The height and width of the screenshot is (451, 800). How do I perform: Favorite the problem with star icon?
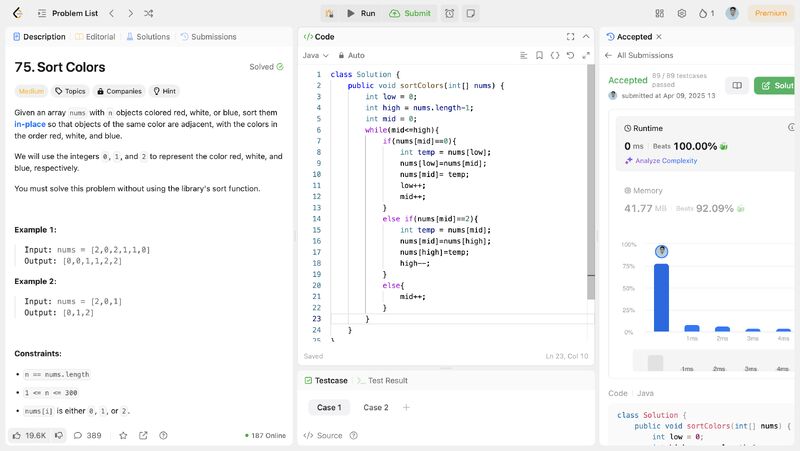click(x=123, y=435)
